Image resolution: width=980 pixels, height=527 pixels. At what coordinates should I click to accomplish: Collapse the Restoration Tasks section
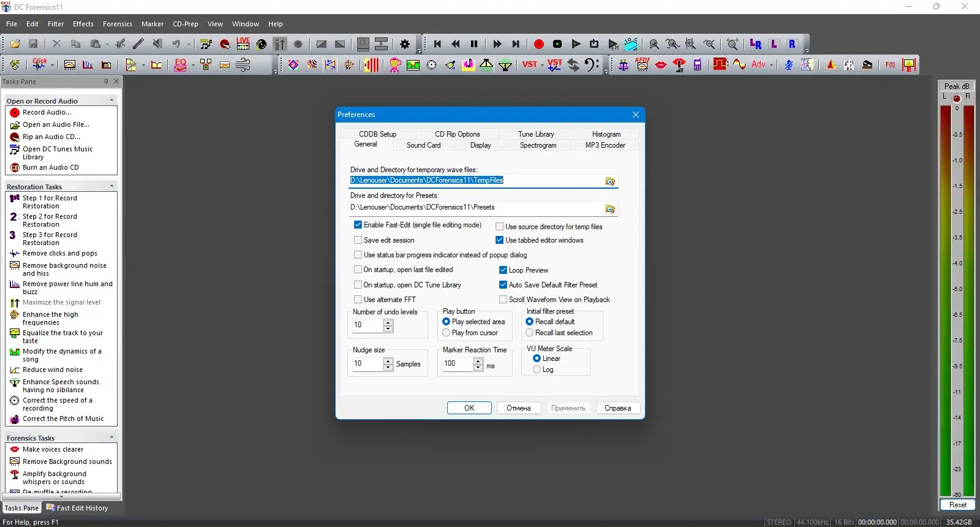pyautogui.click(x=111, y=186)
